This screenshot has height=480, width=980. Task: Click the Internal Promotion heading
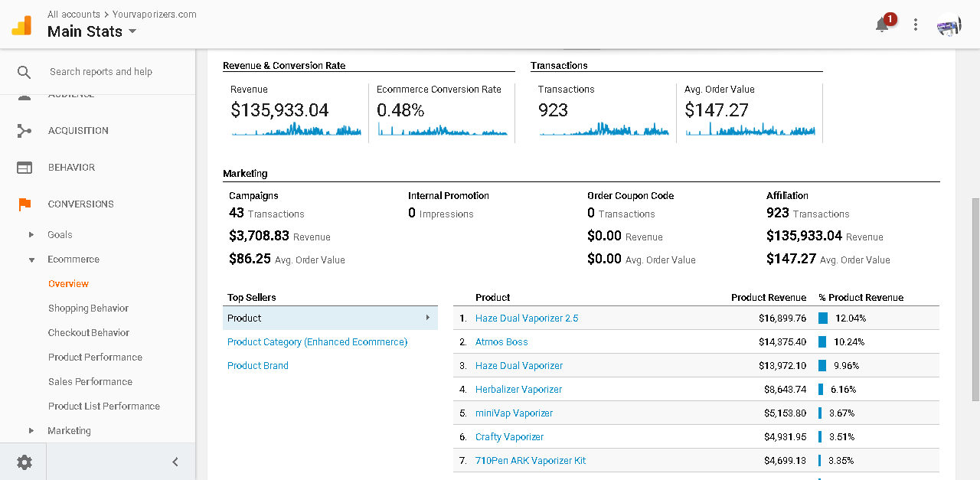(x=449, y=196)
